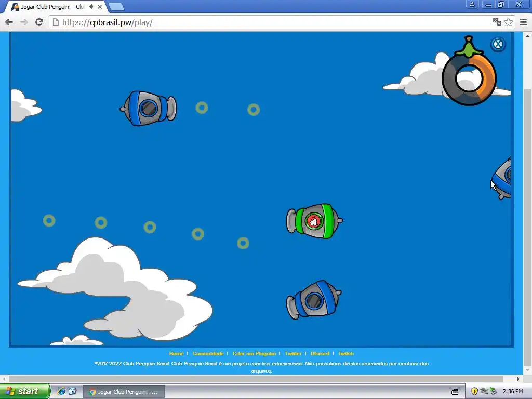The image size is (532, 399).
Task: Click the blue cannon at top left
Action: 148,108
